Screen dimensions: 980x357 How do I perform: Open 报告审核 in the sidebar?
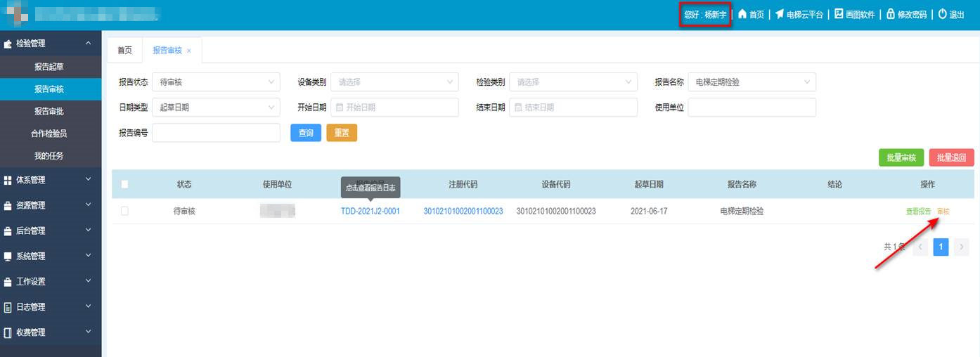point(51,89)
